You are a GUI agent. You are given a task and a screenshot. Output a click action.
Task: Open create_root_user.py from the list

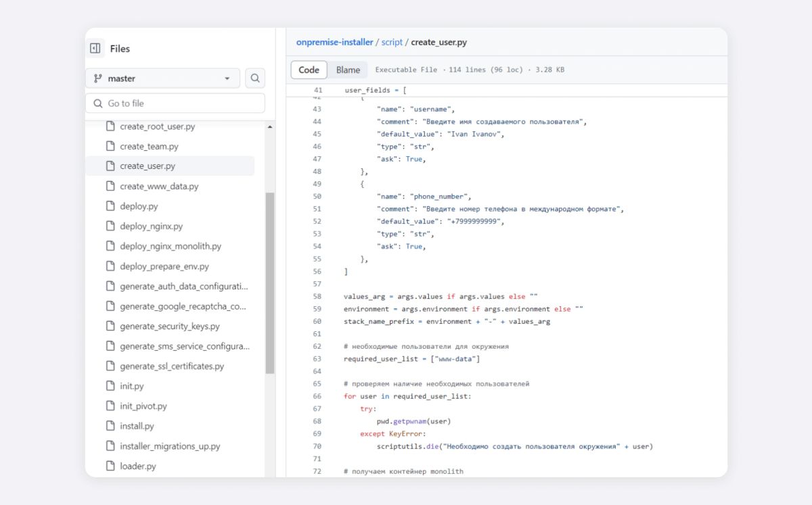tap(157, 126)
